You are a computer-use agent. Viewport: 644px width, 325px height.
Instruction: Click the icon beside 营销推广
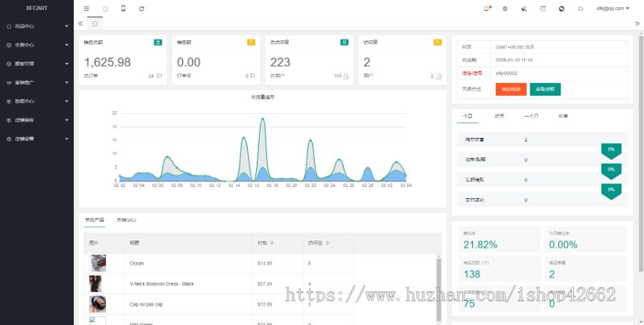pyautogui.click(x=9, y=82)
